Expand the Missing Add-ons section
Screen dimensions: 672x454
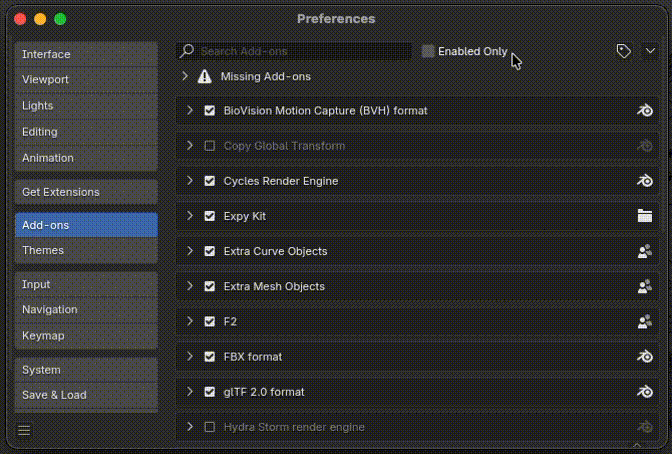(185, 76)
